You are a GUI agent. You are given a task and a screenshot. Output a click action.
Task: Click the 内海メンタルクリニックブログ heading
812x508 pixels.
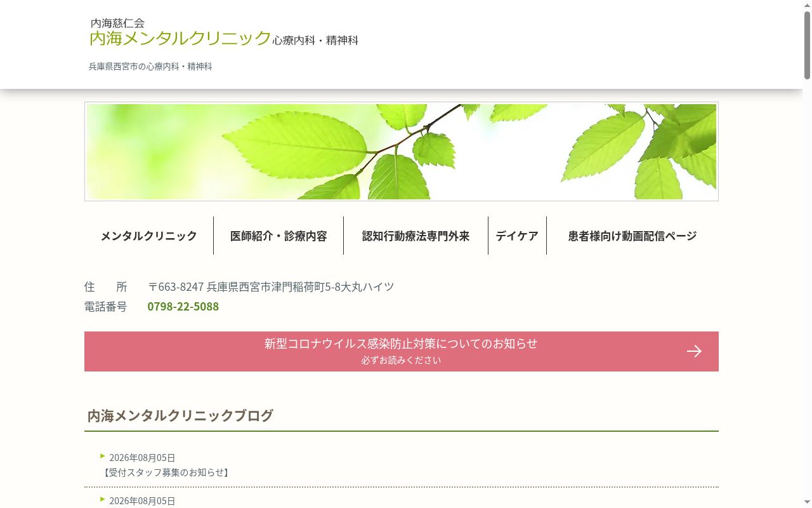(x=180, y=415)
